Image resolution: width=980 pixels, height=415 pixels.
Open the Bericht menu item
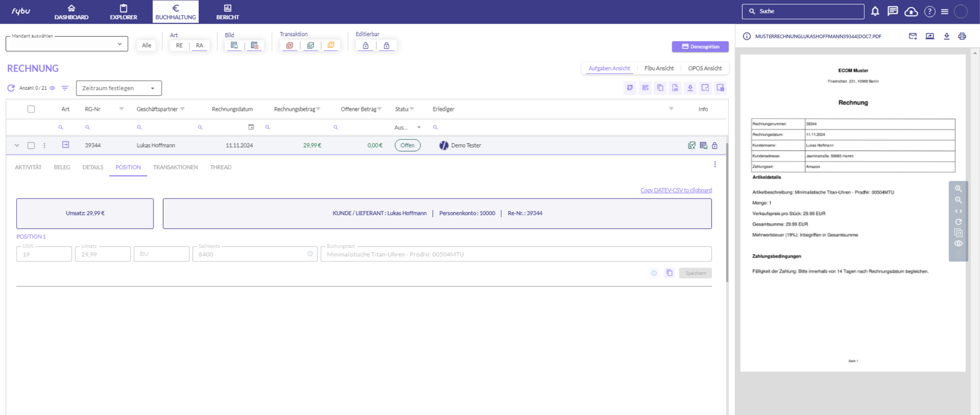[227, 12]
